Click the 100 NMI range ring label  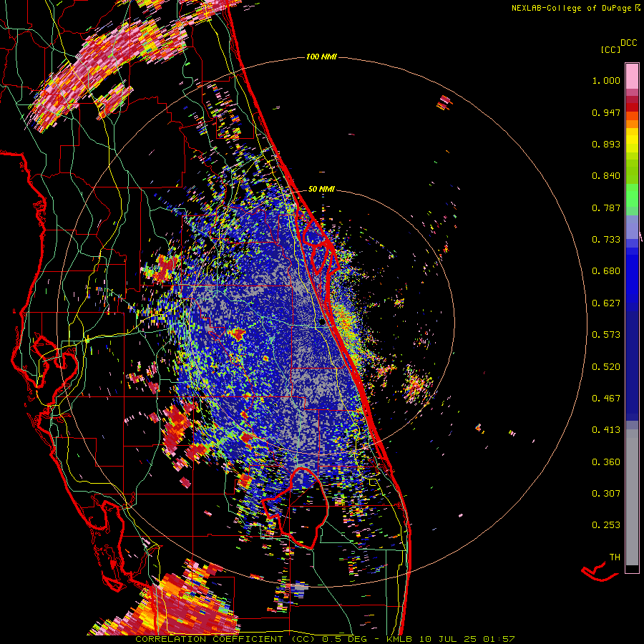pyautogui.click(x=321, y=57)
